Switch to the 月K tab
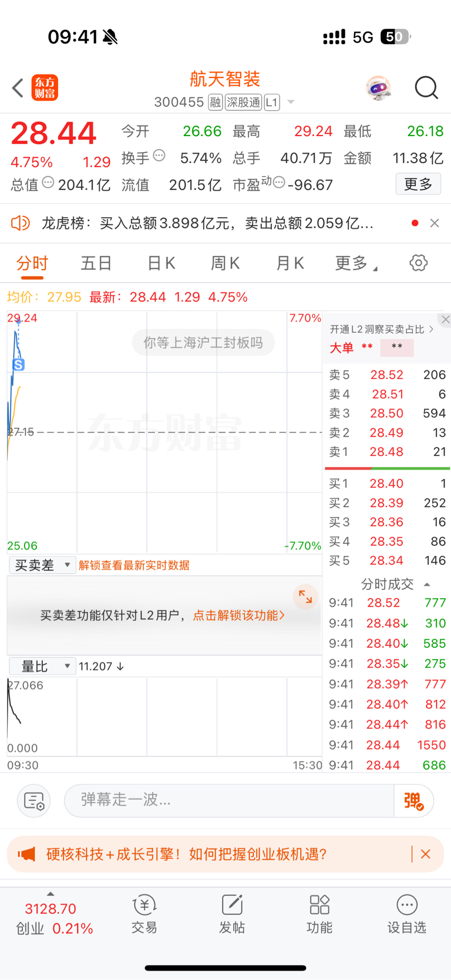 [x=290, y=263]
